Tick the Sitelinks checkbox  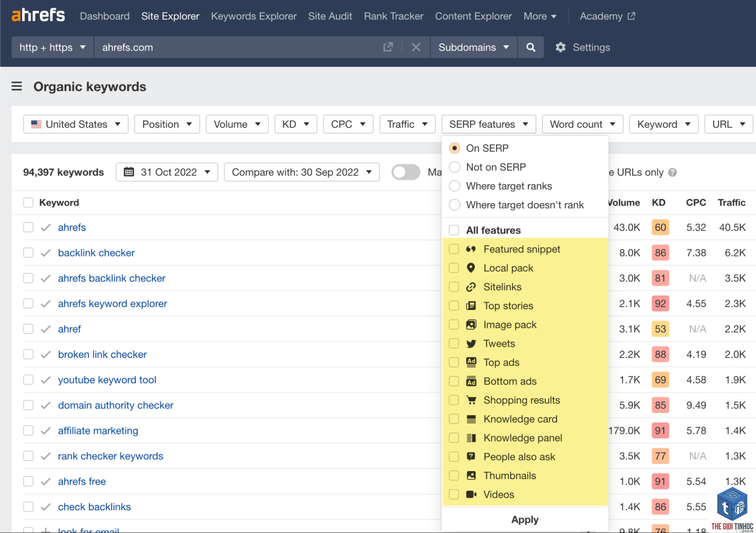pyautogui.click(x=454, y=287)
